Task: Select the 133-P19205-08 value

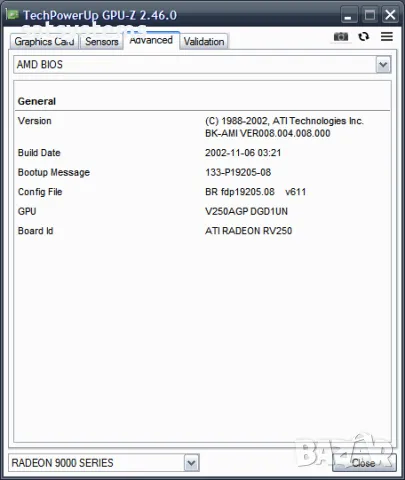Action: pyautogui.click(x=238, y=172)
